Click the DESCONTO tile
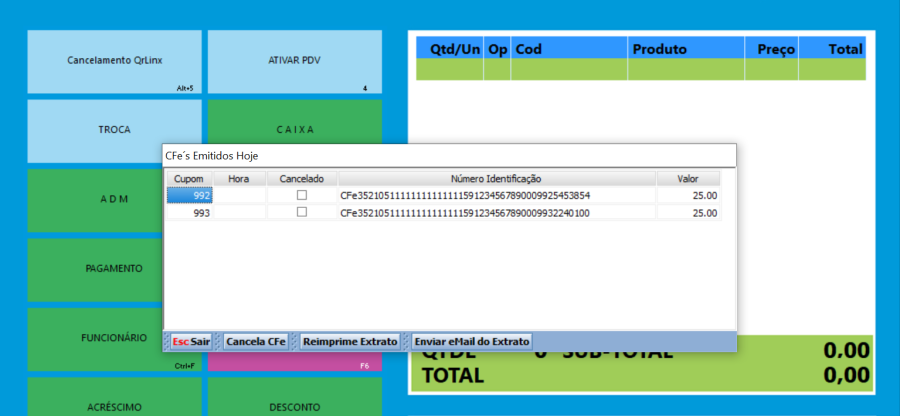 (x=294, y=397)
